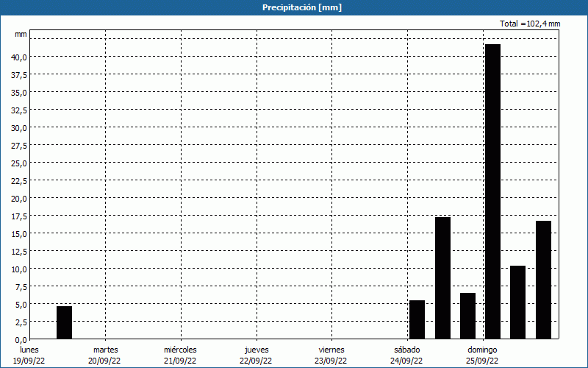Image resolution: width=588 pixels, height=368 pixels.
Task: Click the 20/09/22 date label
Action: (104, 361)
